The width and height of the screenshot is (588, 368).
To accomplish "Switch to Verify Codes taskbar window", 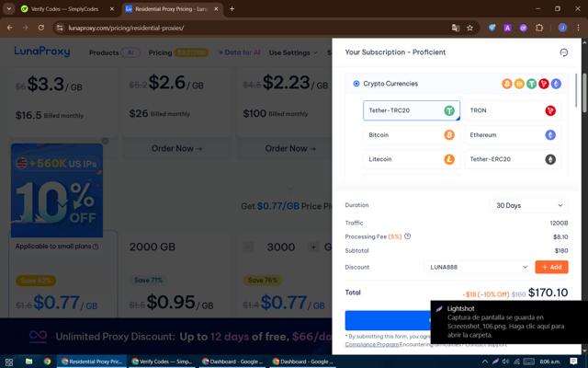I will (162, 362).
